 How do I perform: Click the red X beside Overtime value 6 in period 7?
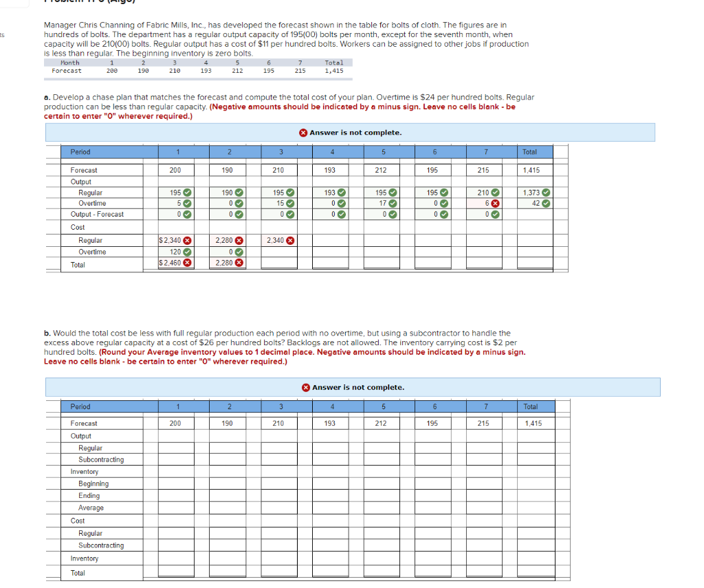pos(494,202)
